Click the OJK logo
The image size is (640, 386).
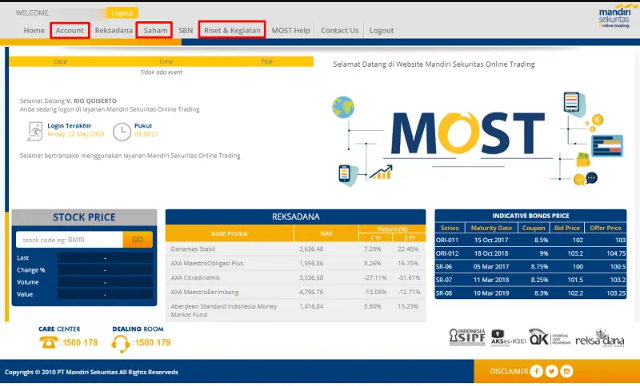pyautogui.click(x=549, y=337)
